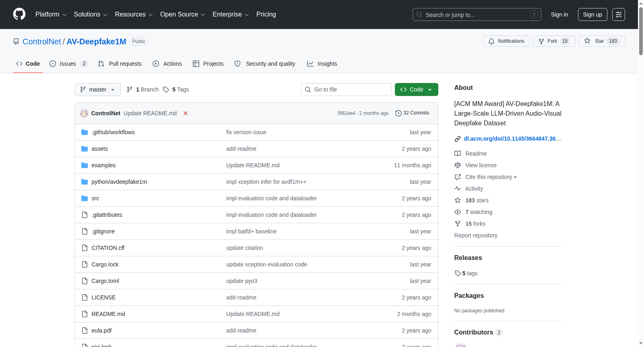Open commit message 'impl xception infer for avdf1m++'
The image size is (644, 347).
(x=266, y=182)
